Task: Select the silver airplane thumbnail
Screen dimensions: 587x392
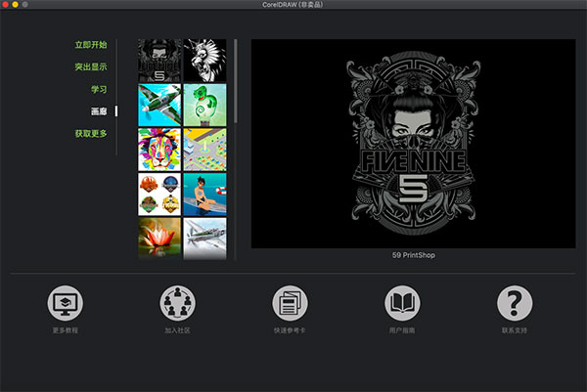Action: click(204, 239)
